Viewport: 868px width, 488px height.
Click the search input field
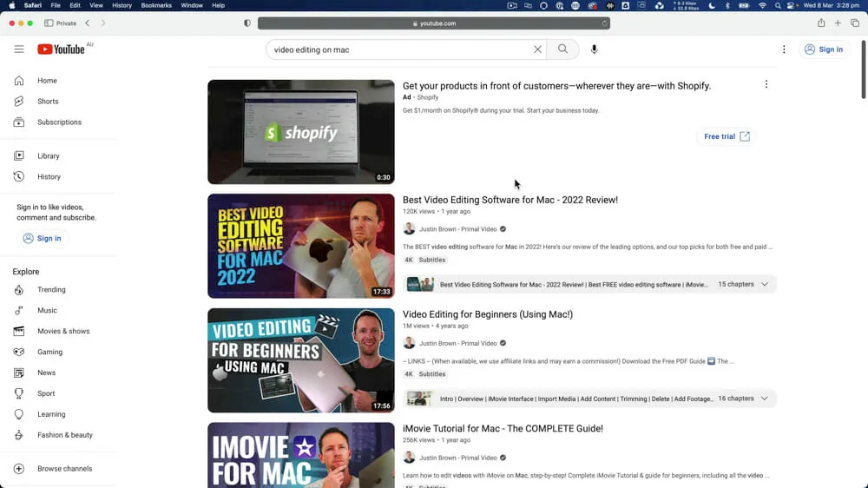(x=399, y=49)
